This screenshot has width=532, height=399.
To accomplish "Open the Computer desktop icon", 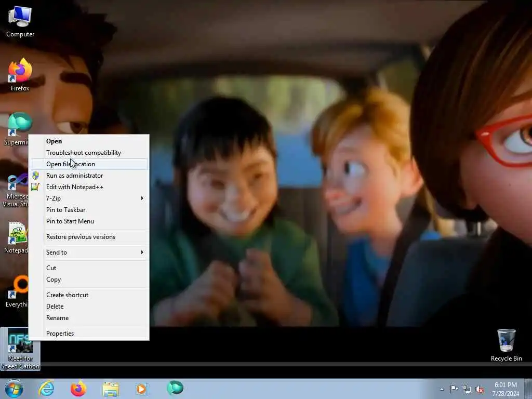I will pos(20,21).
